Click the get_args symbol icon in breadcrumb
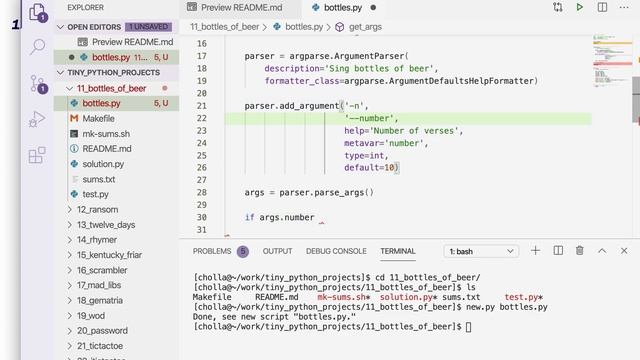The image size is (640, 360). pos(340,27)
